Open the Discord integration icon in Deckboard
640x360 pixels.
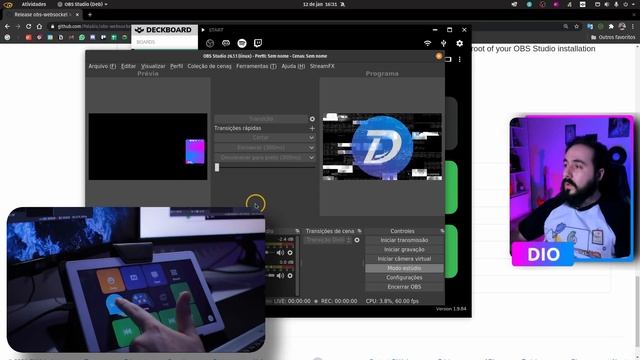226,43
